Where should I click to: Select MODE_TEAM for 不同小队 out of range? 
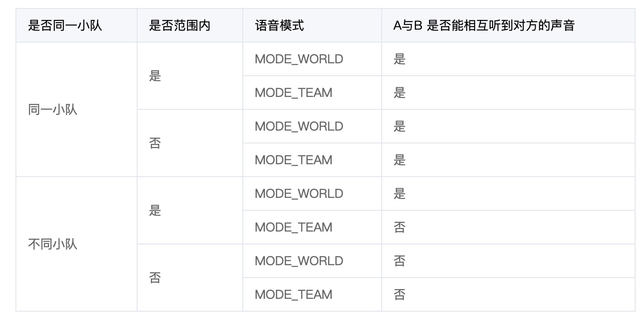[294, 294]
